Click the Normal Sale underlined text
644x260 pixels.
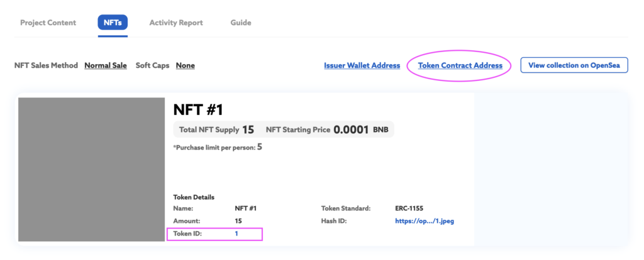point(106,65)
